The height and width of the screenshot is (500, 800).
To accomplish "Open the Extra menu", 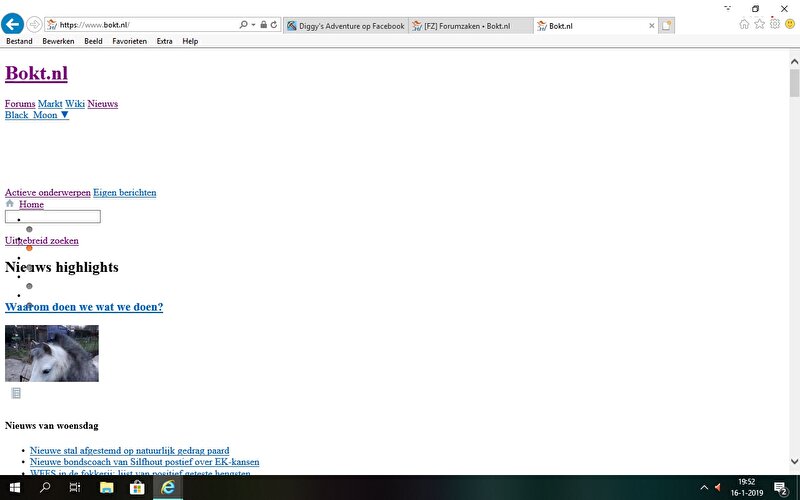I will pos(164,41).
